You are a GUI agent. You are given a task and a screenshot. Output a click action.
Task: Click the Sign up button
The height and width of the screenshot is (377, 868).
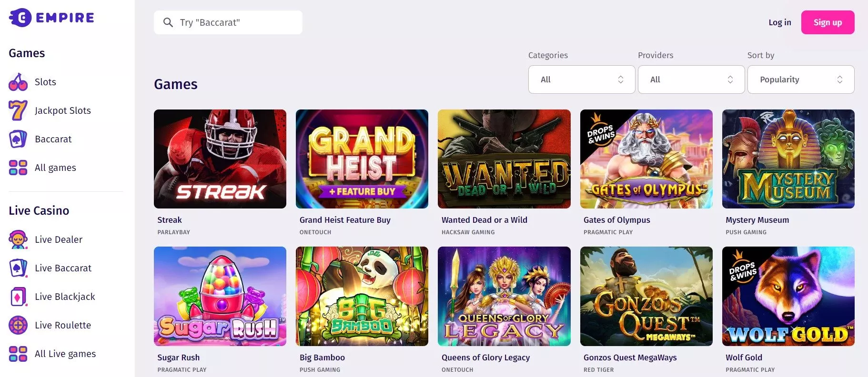click(x=828, y=22)
